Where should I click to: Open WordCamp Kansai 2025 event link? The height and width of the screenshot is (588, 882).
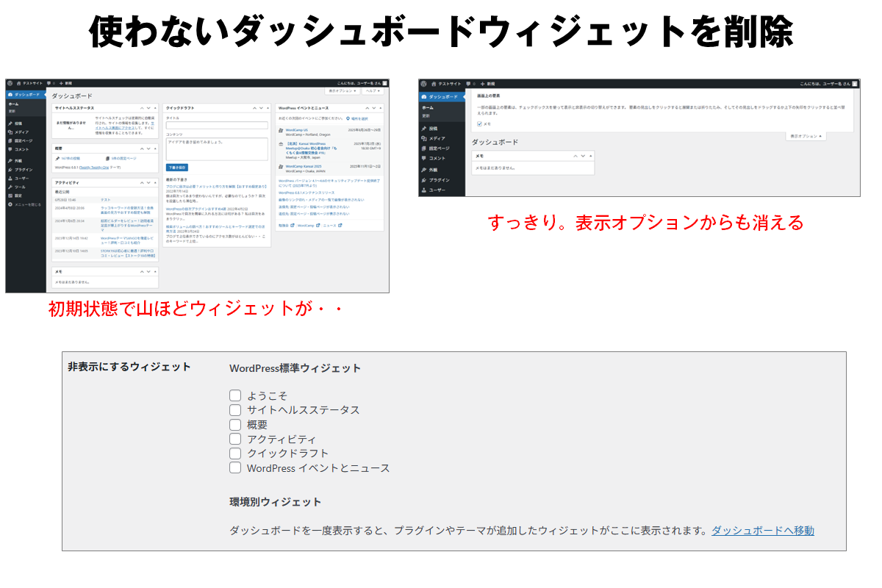pyautogui.click(x=304, y=166)
